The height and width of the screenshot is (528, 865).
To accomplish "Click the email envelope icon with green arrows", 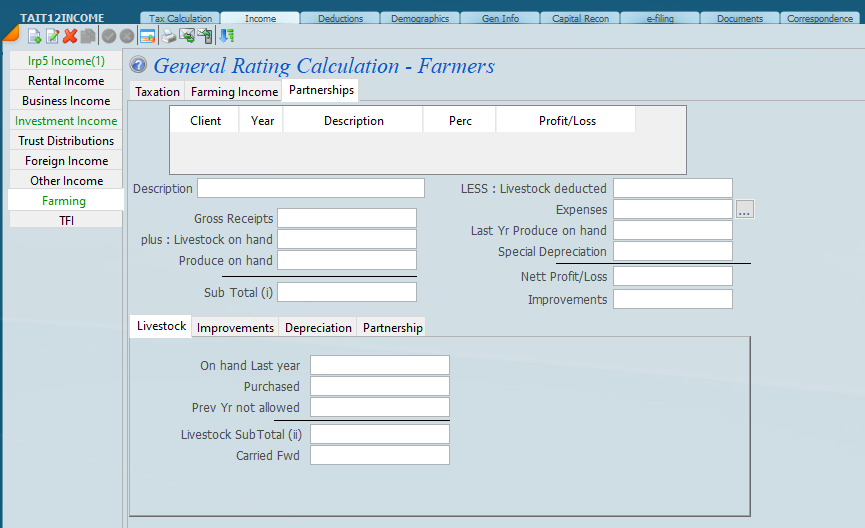I will (x=187, y=36).
